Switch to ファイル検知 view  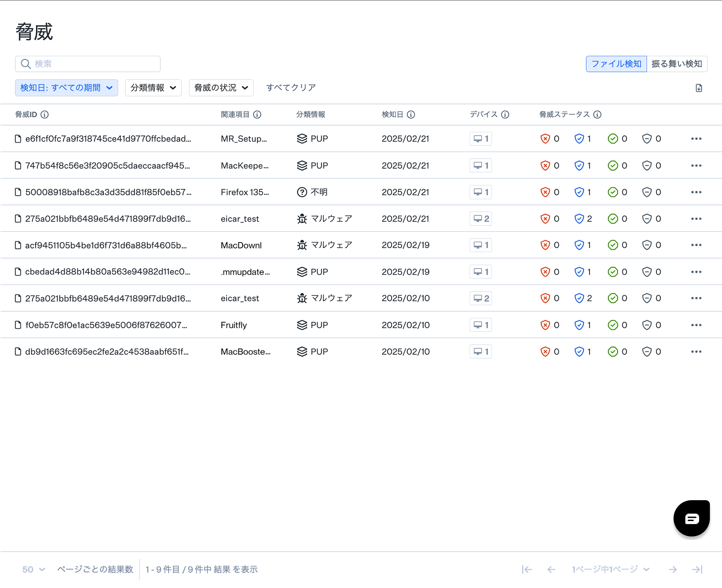point(616,64)
